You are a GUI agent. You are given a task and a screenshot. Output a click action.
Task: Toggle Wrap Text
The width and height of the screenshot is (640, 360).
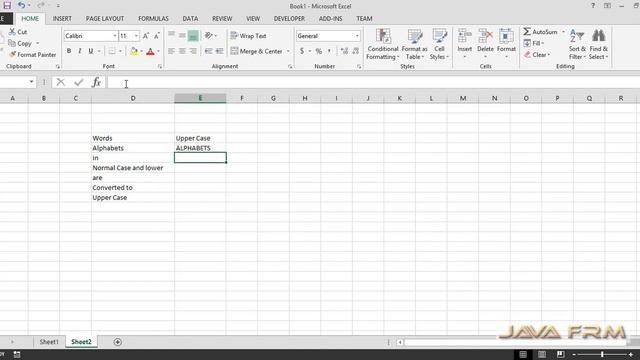(248, 36)
